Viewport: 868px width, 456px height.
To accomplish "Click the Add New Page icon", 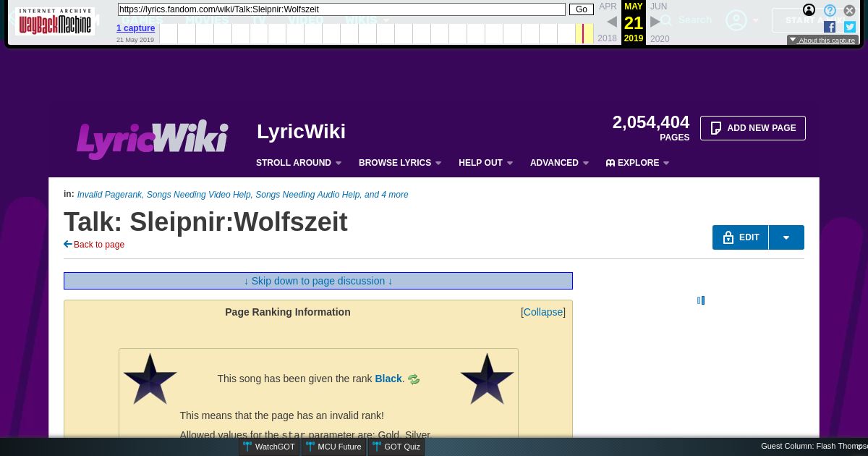I will point(716,128).
